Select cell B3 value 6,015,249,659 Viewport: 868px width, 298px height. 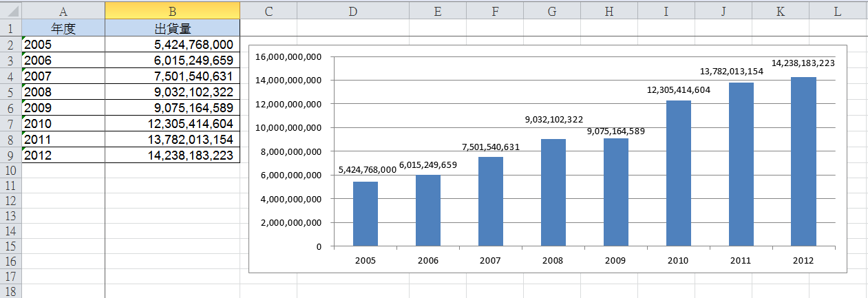pyautogui.click(x=173, y=61)
